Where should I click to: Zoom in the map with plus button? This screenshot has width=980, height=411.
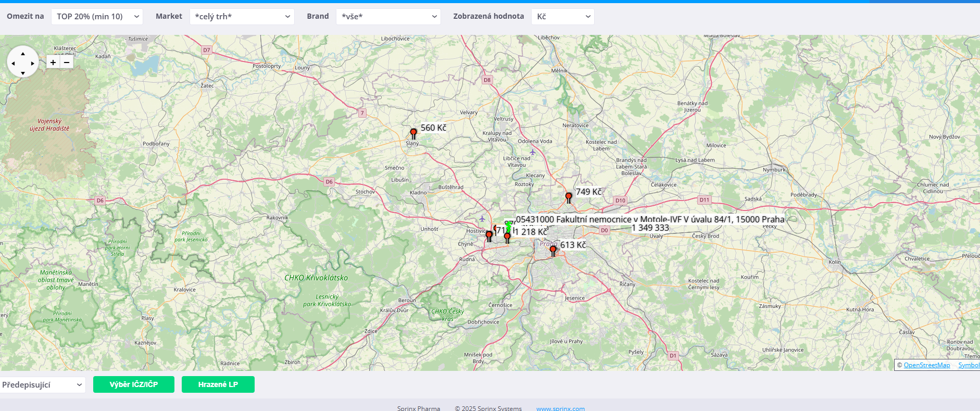click(x=53, y=63)
